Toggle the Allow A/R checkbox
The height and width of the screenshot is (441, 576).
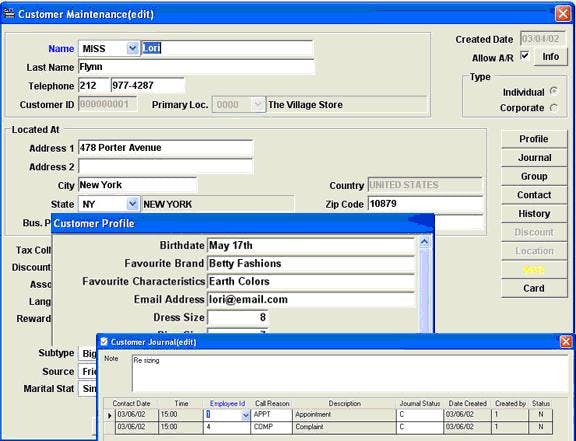tap(525, 56)
